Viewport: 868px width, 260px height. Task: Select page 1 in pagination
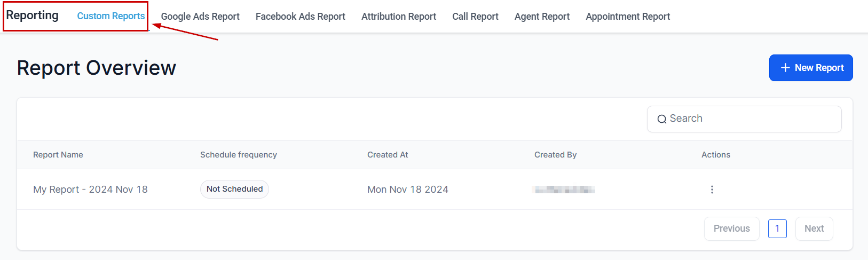coord(777,229)
